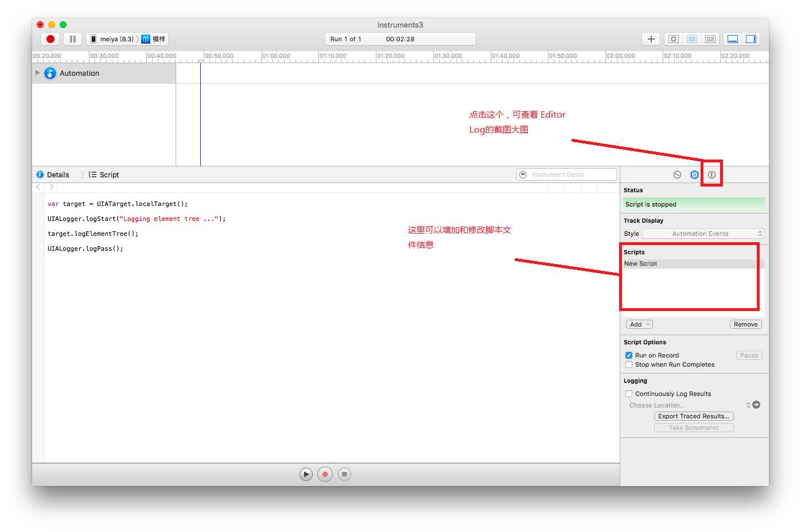Click the Automation instrument icon

pyautogui.click(x=50, y=73)
